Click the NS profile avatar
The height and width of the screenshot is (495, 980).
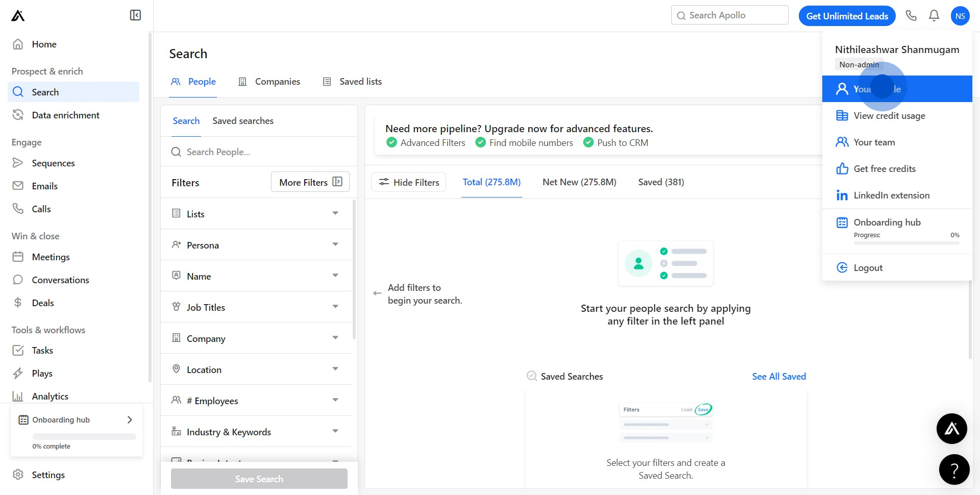(x=960, y=16)
